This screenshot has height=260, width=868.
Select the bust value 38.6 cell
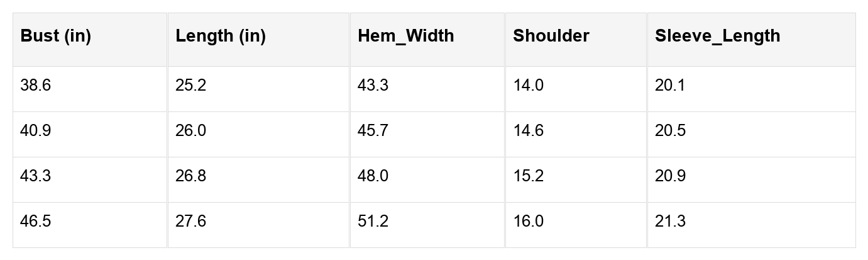click(36, 86)
